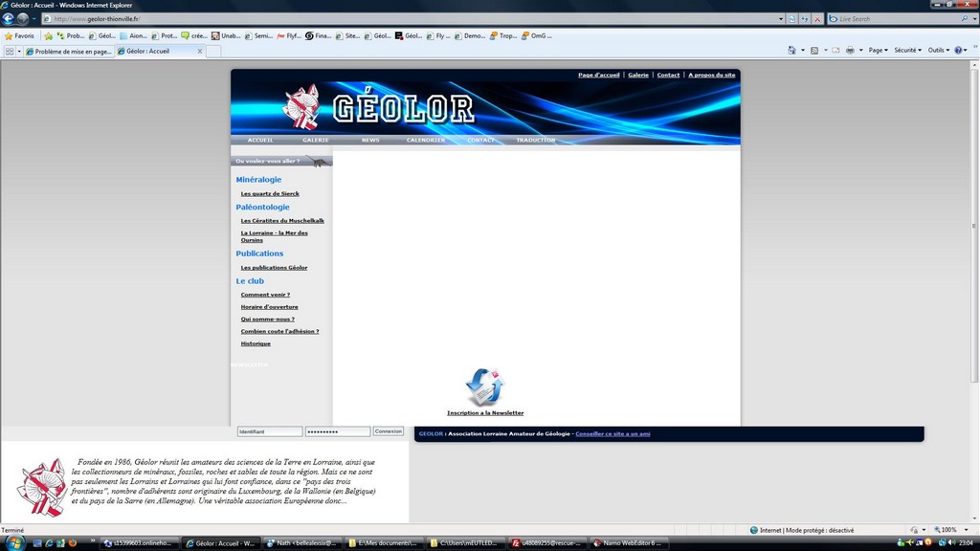The width and height of the screenshot is (980, 551).
Task: Follow the 'Les quartz de Sierck' link
Action: point(270,193)
